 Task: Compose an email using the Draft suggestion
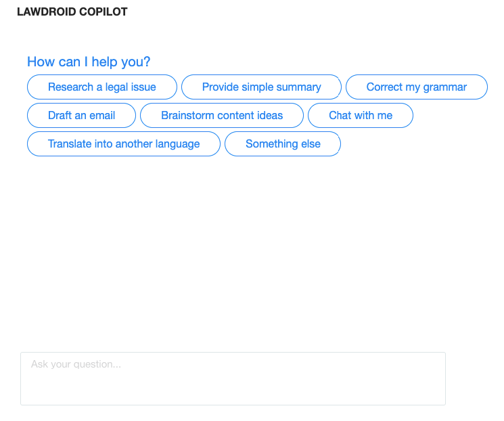[81, 115]
